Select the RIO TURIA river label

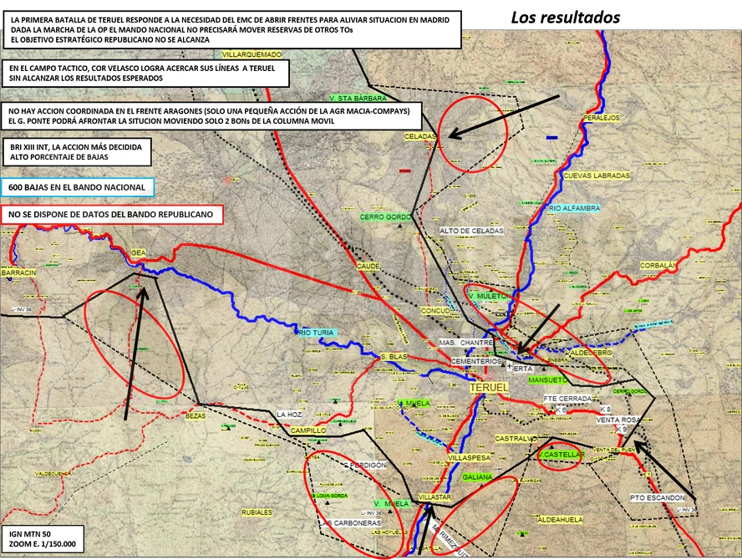pyautogui.click(x=317, y=333)
